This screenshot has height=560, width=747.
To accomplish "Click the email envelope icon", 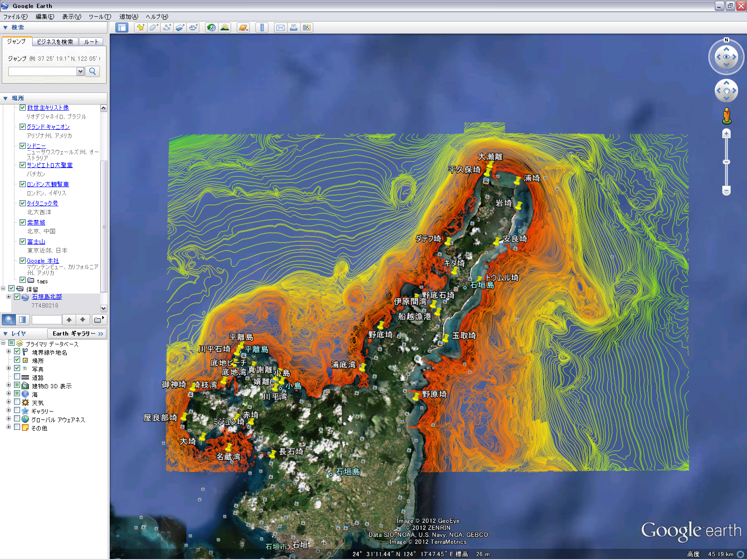I will point(280,28).
